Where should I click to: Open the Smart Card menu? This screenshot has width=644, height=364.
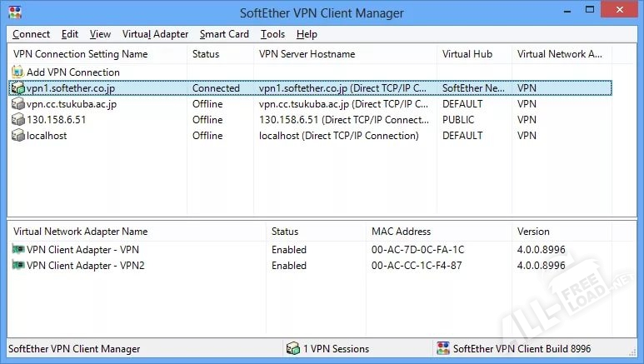[x=224, y=34]
